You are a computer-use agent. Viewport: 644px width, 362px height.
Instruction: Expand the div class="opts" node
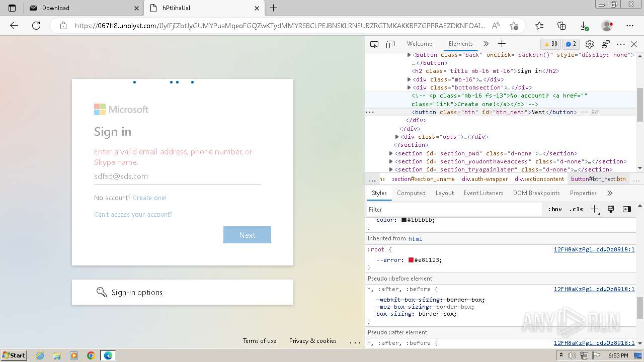(397, 137)
